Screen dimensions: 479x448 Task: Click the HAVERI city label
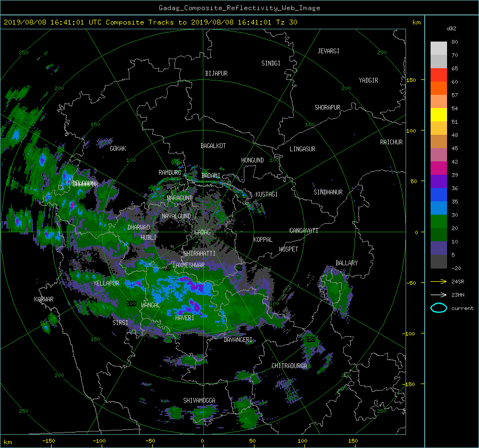coord(185,318)
